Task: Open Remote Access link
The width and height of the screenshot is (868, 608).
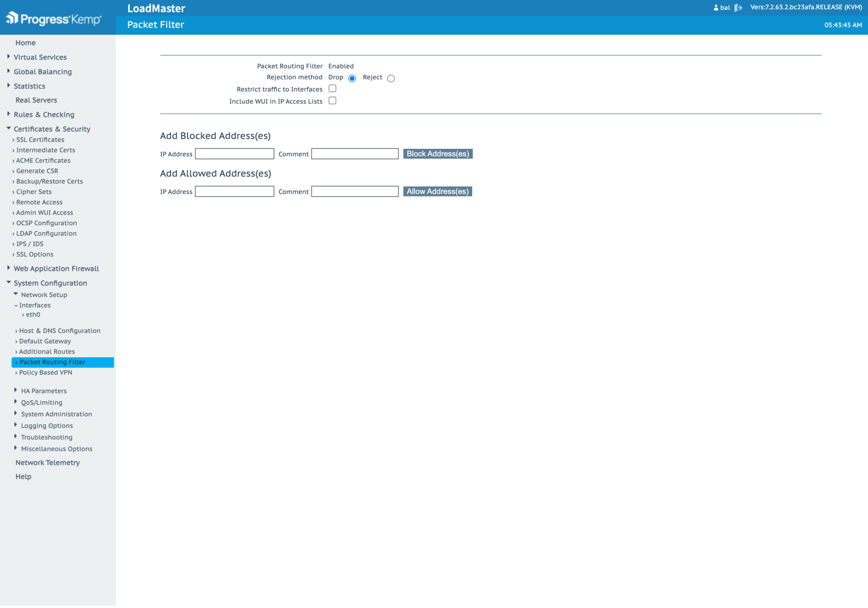Action: (39, 202)
